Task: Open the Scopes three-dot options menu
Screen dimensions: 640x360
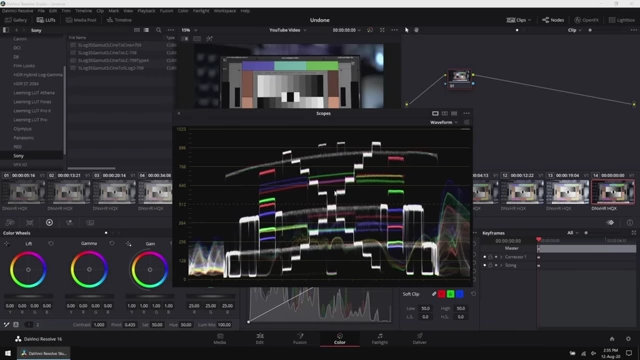Action: pos(467,113)
